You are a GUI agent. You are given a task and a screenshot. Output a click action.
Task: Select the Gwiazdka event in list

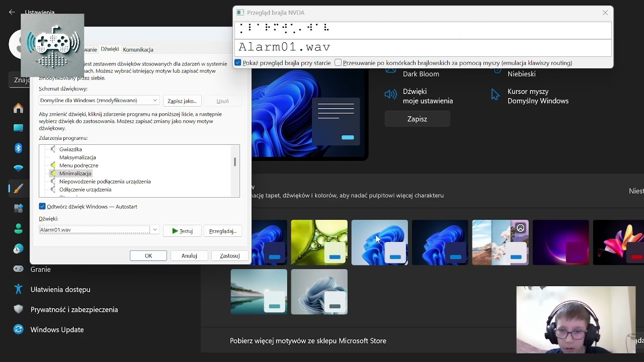coord(70,149)
